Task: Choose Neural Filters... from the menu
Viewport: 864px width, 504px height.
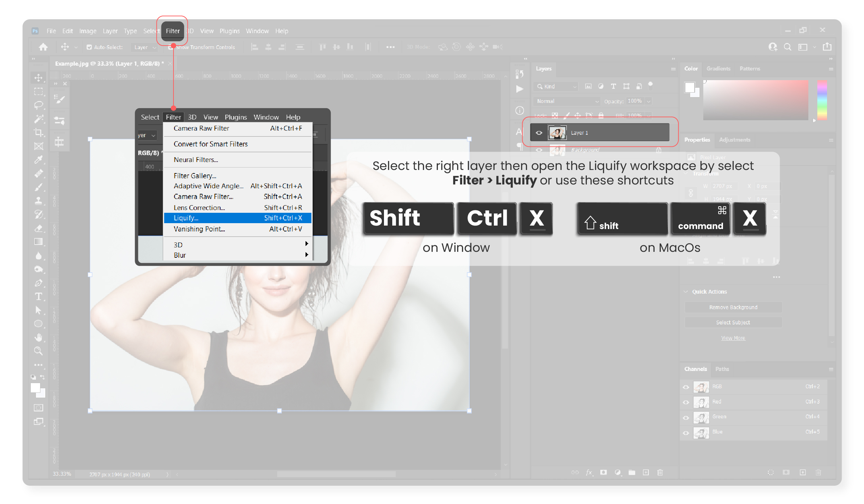Action: tap(238, 160)
